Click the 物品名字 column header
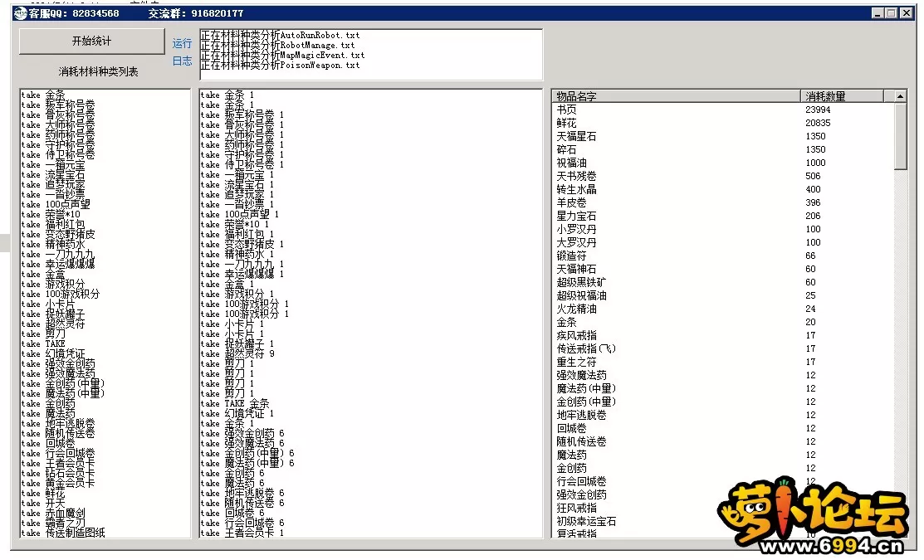 pos(676,96)
